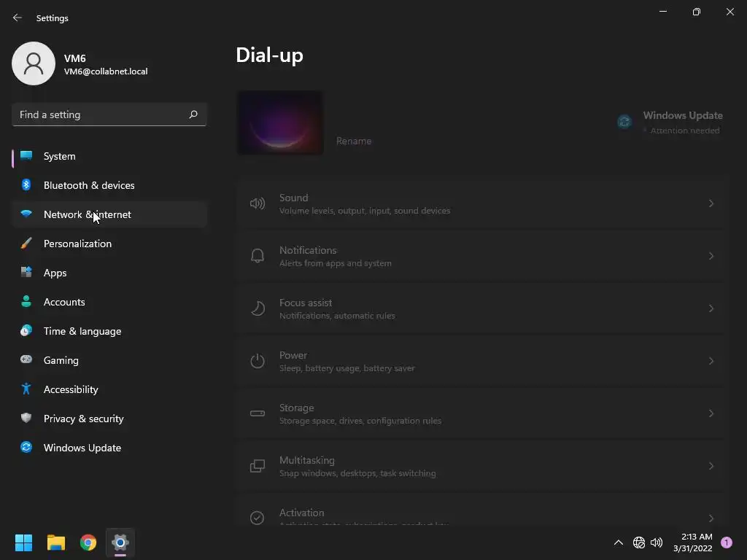Open the Sound settings row
The image size is (747, 560).
(481, 204)
